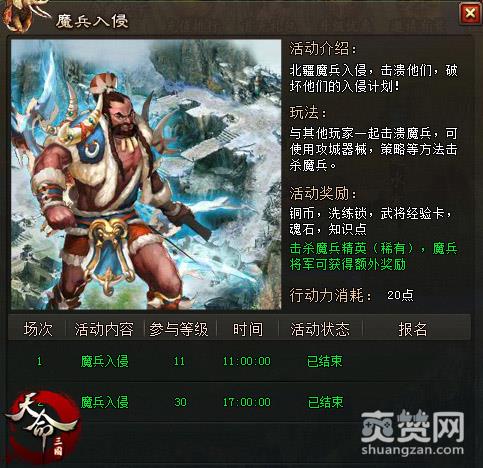Image resolution: width=483 pixels, height=468 pixels.
Task: Select the 17:00:00 魔兵入侵 session link
Action: point(104,402)
